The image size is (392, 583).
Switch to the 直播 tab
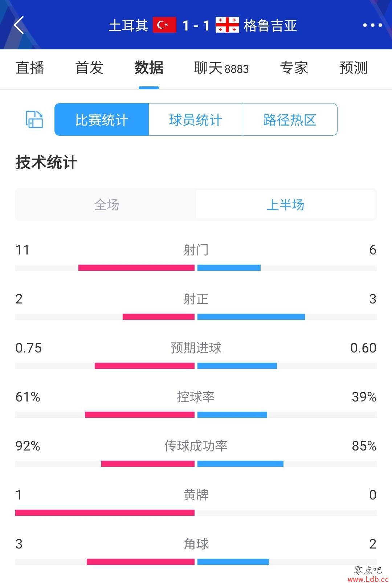[x=30, y=68]
